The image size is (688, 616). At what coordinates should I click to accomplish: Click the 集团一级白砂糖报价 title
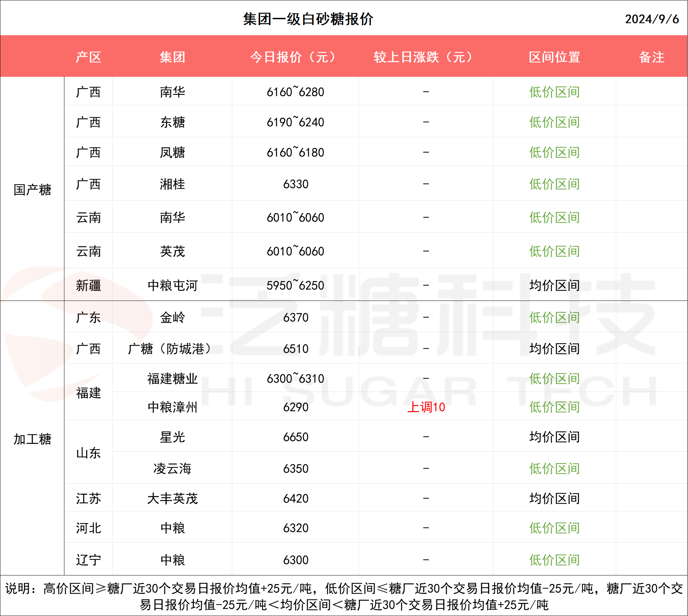coord(308,19)
